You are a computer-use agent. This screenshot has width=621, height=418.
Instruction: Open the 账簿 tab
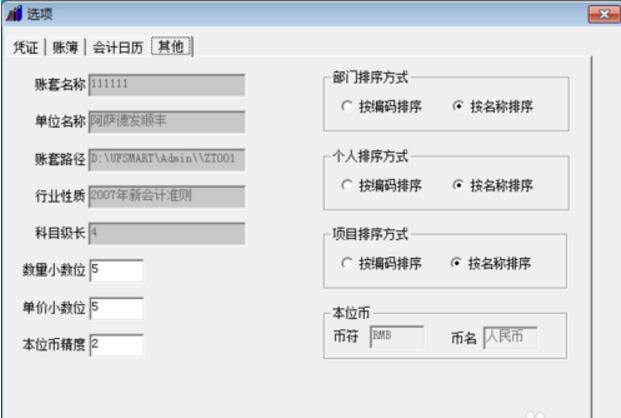[x=66, y=46]
